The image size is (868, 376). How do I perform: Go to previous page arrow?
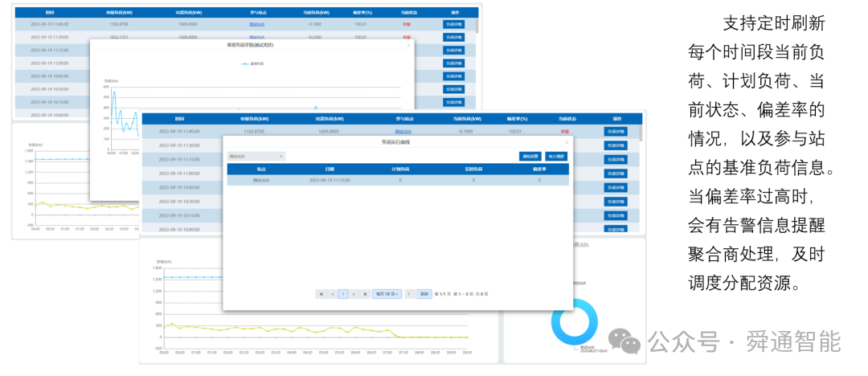tap(332, 294)
